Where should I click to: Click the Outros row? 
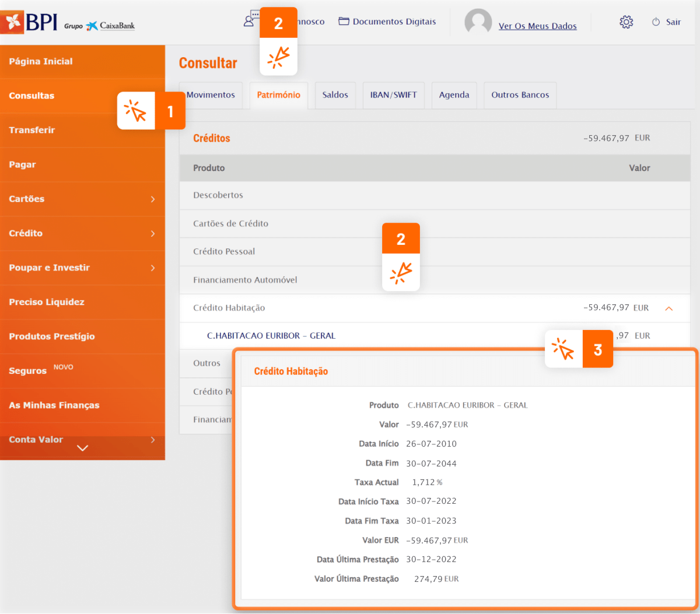click(x=206, y=363)
